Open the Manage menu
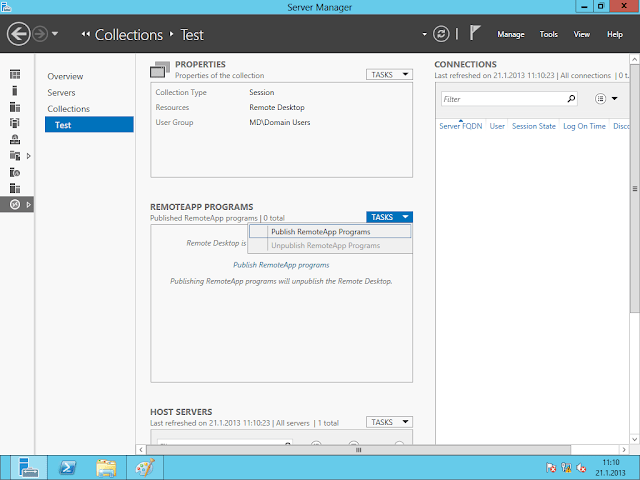 (x=510, y=34)
